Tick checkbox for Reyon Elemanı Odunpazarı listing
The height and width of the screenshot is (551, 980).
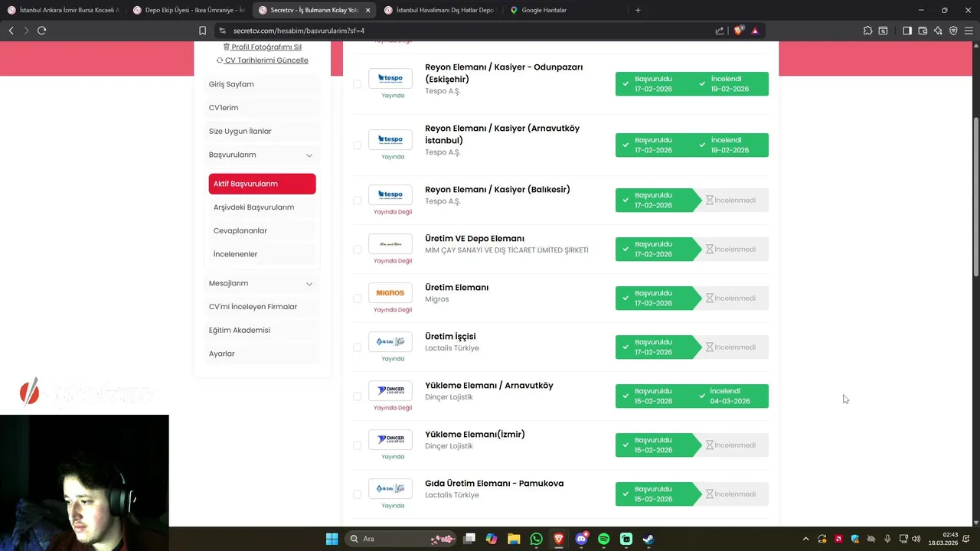coord(357,84)
